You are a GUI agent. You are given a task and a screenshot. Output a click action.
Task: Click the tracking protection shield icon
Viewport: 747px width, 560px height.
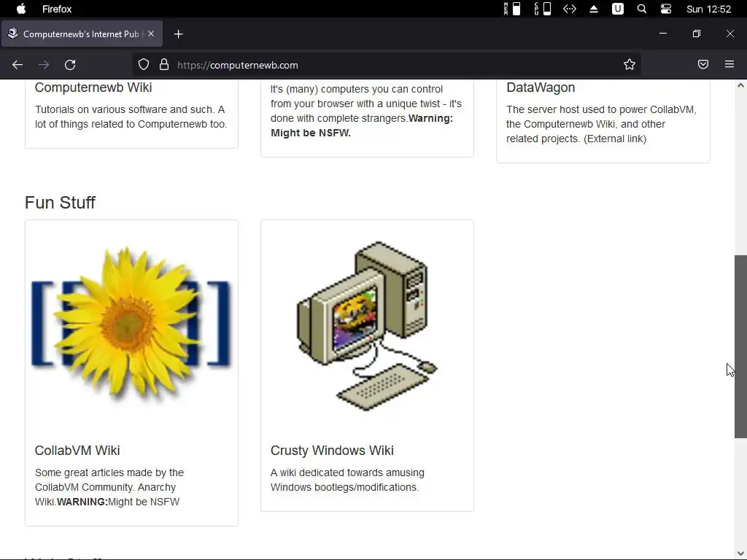[144, 65]
